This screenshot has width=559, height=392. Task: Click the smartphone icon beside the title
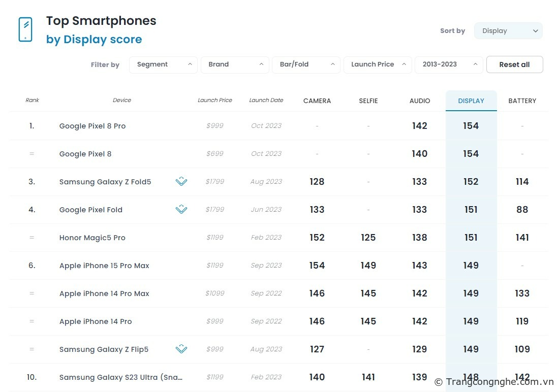[x=25, y=29]
